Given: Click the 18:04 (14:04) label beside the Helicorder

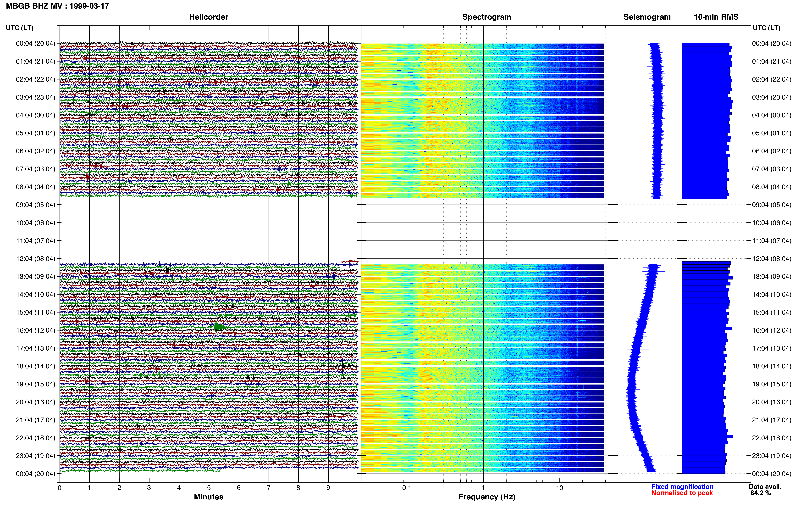Looking at the screenshot, I should (x=36, y=366).
